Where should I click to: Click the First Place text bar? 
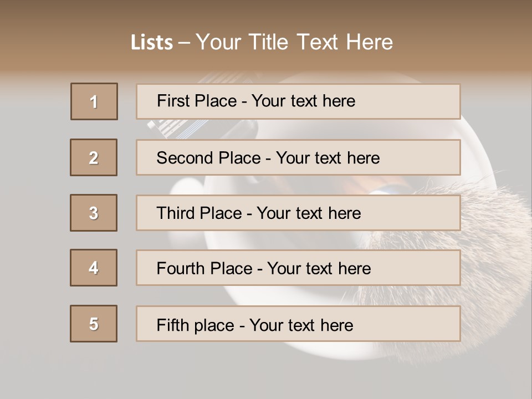point(298,101)
